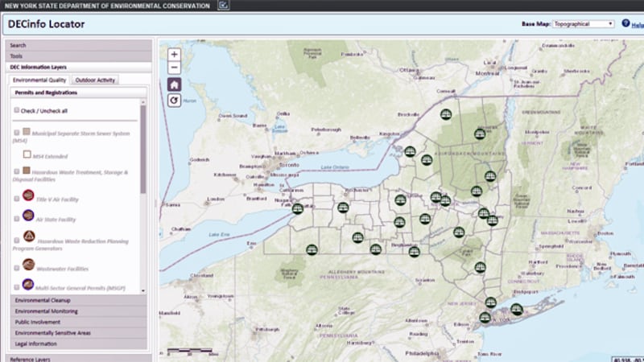Viewport: 644px width, 362px height.
Task: Switch to the Outdoor Activity tab
Action: tap(96, 80)
